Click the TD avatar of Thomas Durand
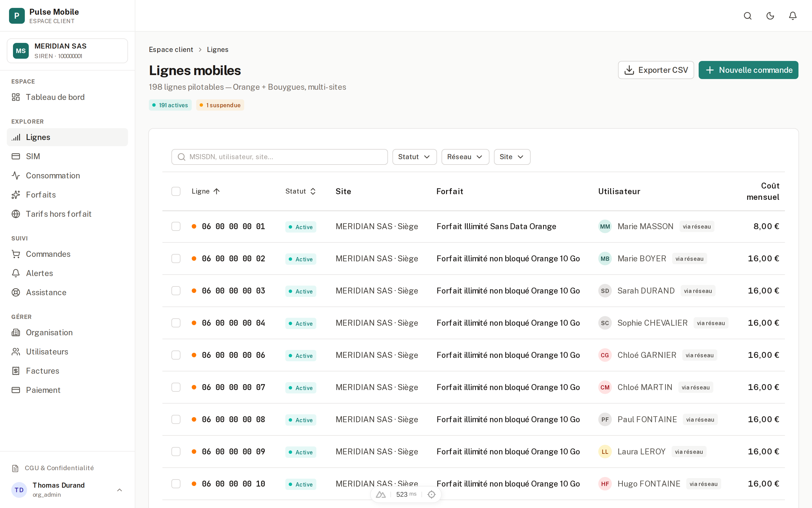This screenshot has height=508, width=812. pyautogui.click(x=19, y=490)
